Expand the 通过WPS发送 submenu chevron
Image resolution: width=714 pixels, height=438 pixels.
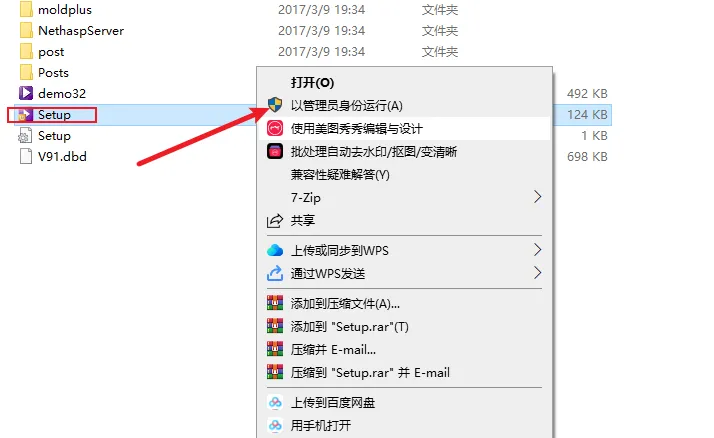click(537, 273)
